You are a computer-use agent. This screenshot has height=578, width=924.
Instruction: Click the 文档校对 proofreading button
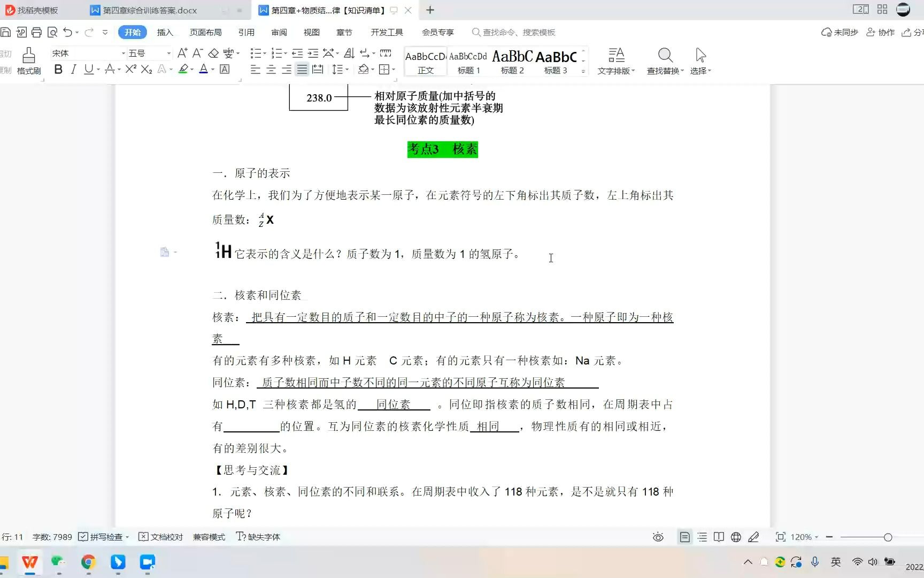pos(160,537)
